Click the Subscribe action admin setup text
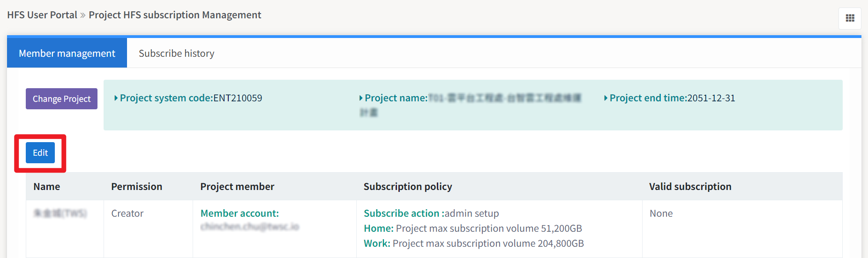Viewport: 868px width, 258px height. pos(431,213)
